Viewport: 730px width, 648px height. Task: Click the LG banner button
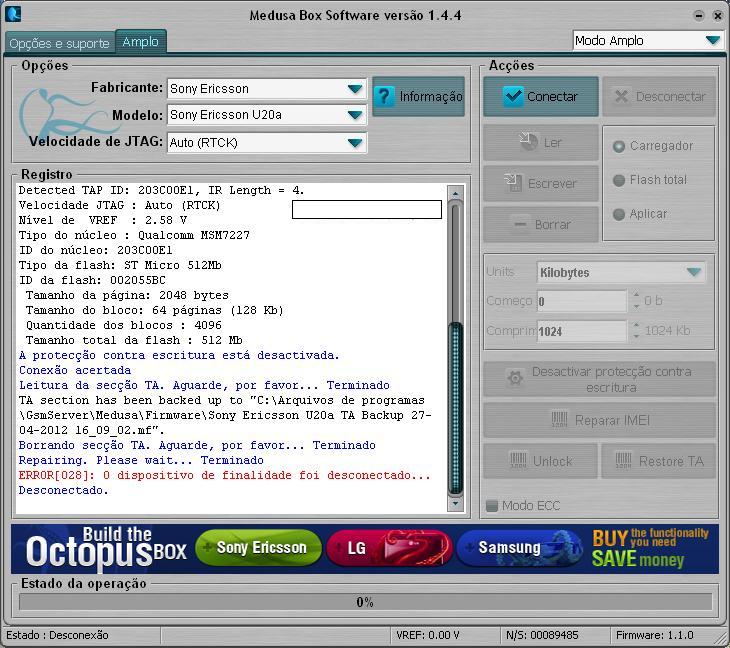389,547
